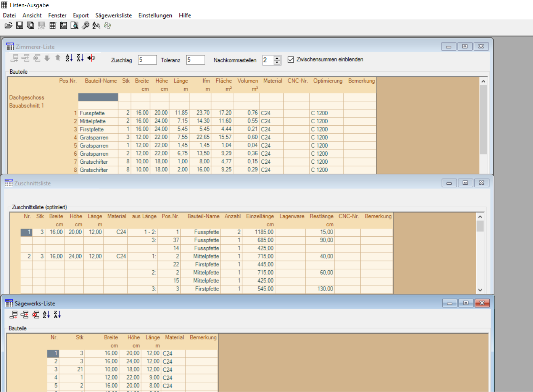
Task: Click the Bauteil-Name header in Zimmerer-Liste
Action: [101, 81]
